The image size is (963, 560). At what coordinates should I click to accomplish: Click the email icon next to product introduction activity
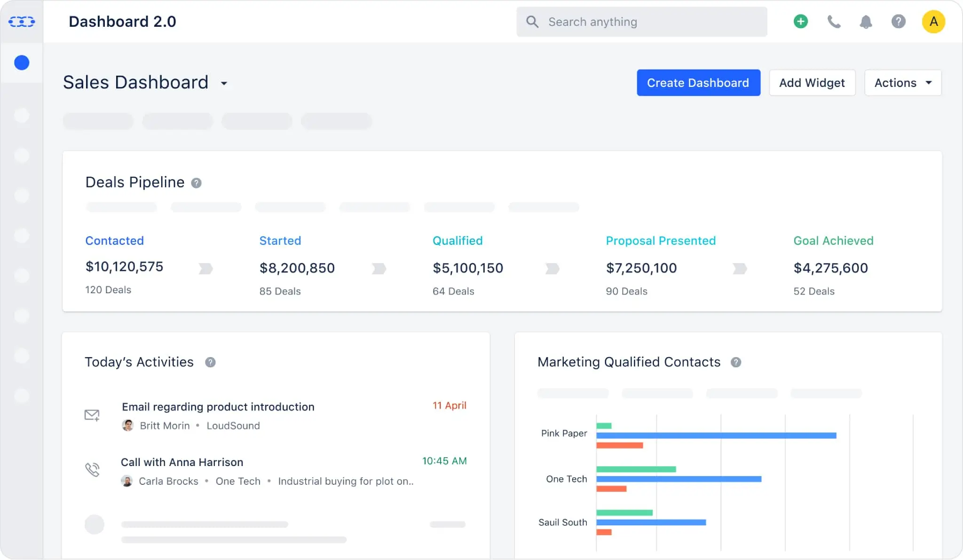coord(92,415)
